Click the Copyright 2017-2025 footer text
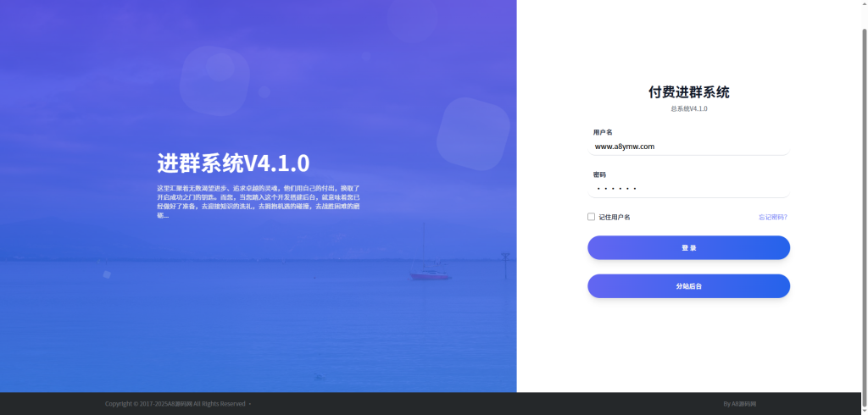868x415 pixels. click(x=178, y=404)
